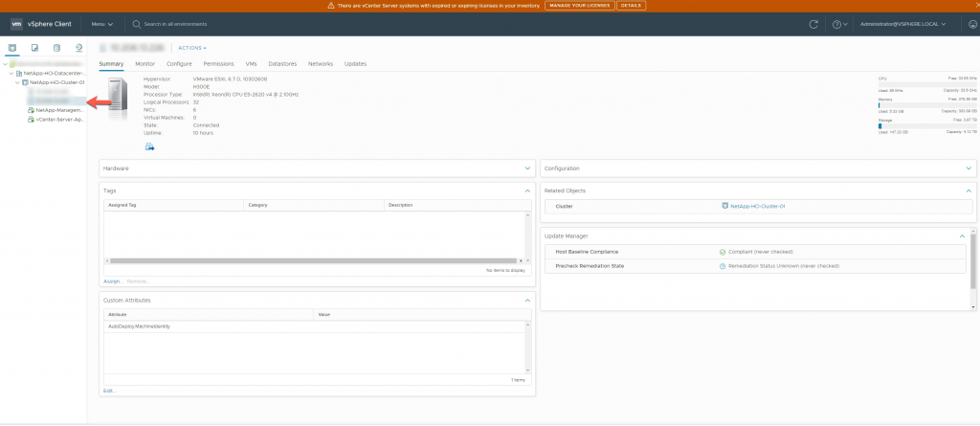Open the VMs and Templates inventory view

(35, 48)
